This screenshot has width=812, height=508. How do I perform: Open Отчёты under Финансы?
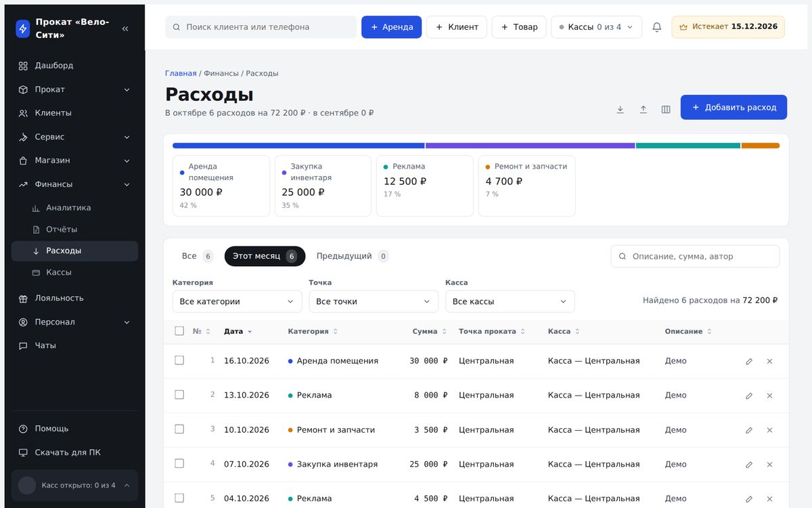click(x=74, y=230)
